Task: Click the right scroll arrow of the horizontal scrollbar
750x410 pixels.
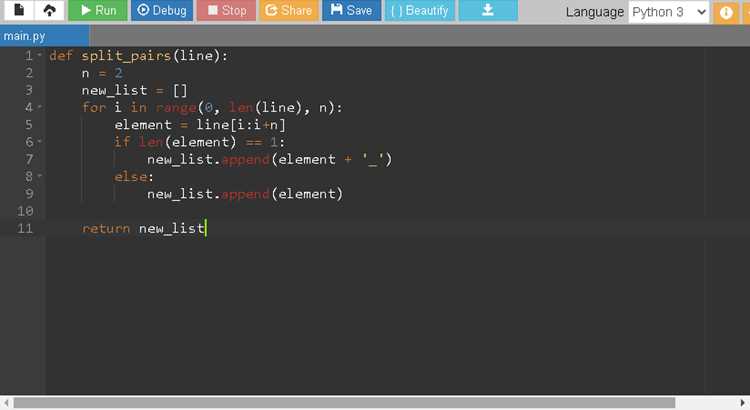Action: click(x=743, y=403)
